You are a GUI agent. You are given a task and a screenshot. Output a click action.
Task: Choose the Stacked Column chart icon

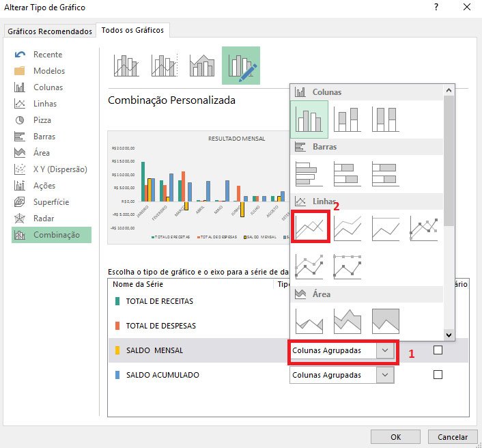pos(348,120)
